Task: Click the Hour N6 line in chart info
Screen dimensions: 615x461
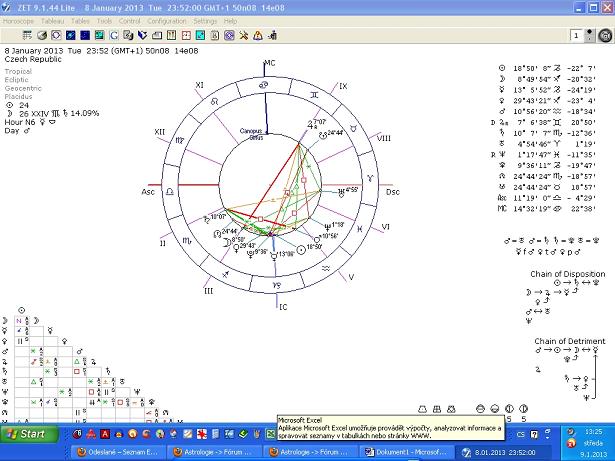Action: [x=30, y=122]
